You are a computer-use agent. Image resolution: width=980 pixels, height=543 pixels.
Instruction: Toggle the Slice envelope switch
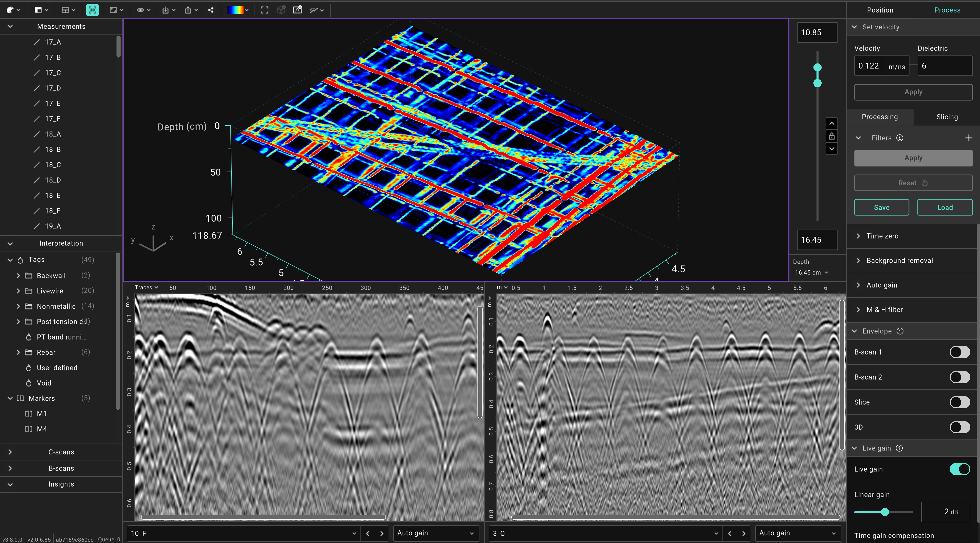tap(960, 402)
